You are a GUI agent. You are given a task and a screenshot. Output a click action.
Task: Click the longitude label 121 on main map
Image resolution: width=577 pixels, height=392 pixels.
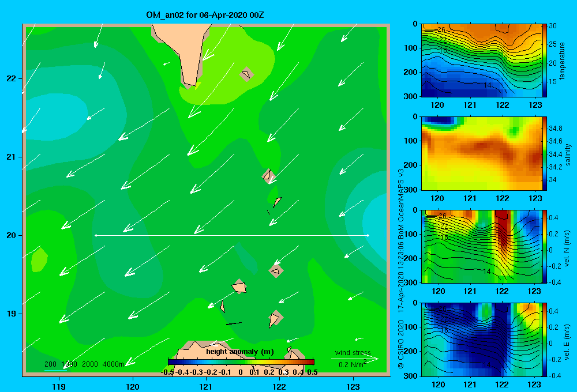(x=206, y=386)
